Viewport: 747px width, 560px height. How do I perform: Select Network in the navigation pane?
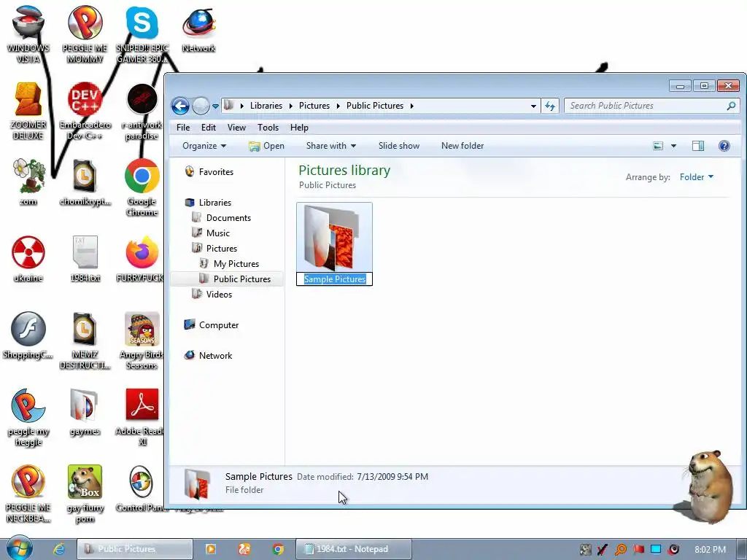click(208, 355)
